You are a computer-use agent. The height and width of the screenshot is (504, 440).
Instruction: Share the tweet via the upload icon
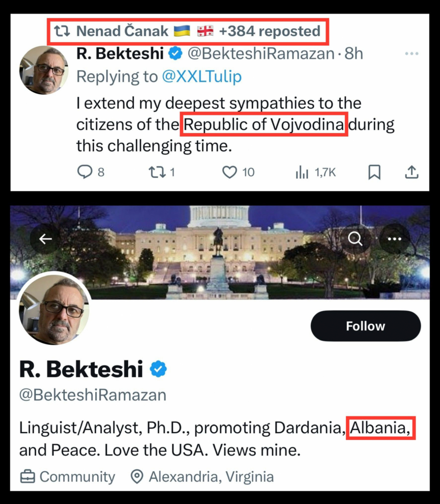tap(412, 172)
